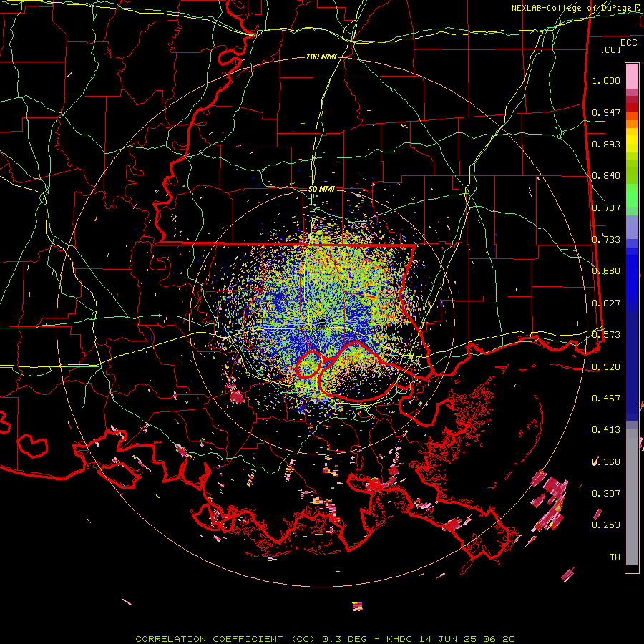Click the 50 NMI range ring label
Image resolution: width=644 pixels, height=644 pixels.
tap(321, 189)
